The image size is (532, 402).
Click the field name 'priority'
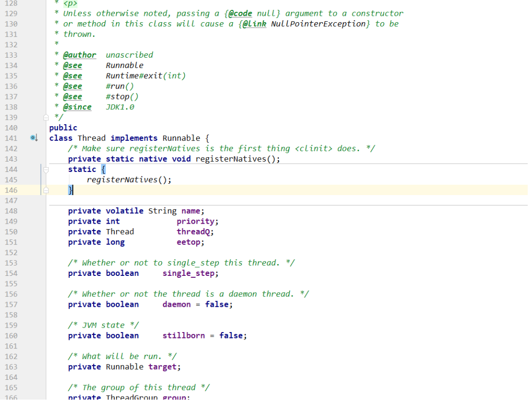196,222
